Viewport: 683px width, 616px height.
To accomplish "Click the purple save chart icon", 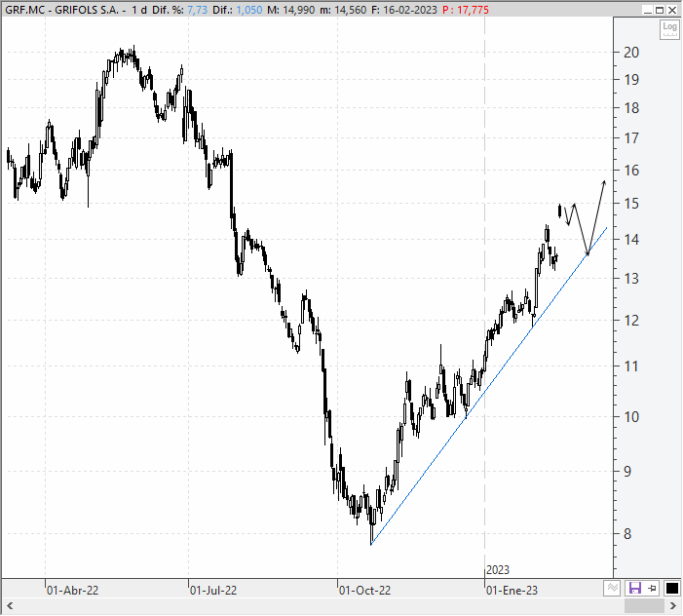I will click(634, 589).
